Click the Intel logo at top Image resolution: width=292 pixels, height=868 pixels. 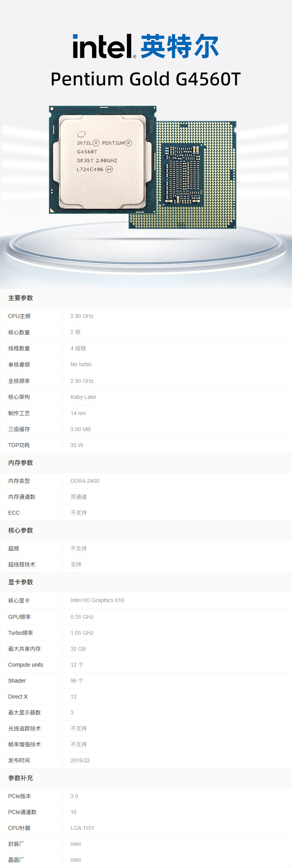point(104,47)
